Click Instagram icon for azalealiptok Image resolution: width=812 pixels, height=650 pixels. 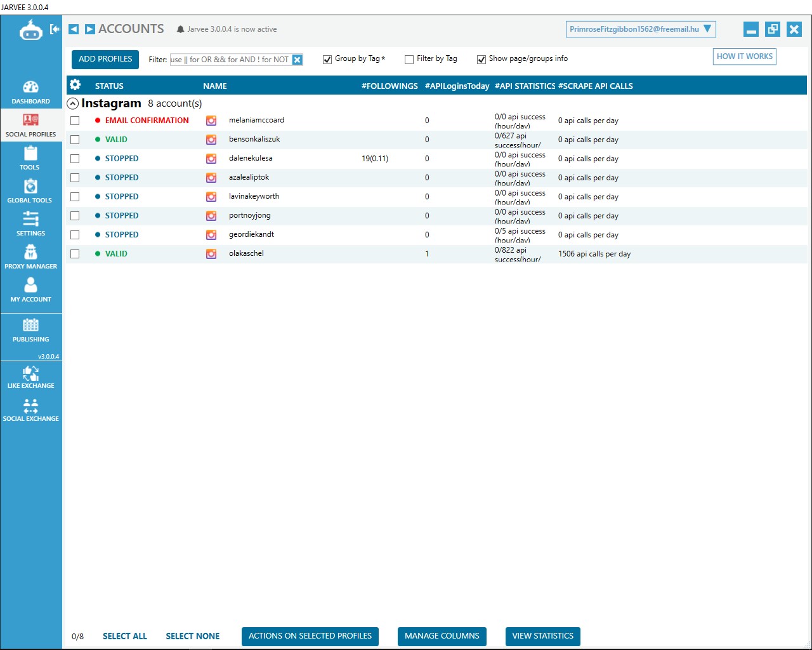coord(211,178)
